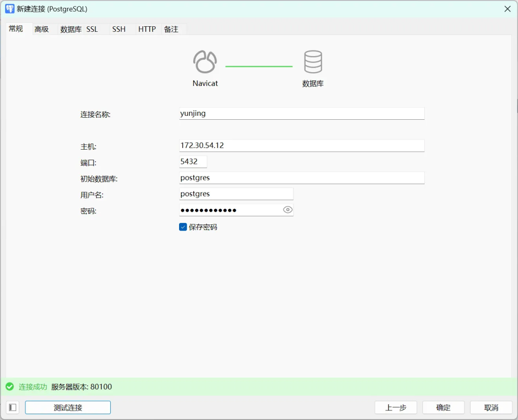The height and width of the screenshot is (420, 518).
Task: Click the 测试连接 button
Action: click(68, 407)
